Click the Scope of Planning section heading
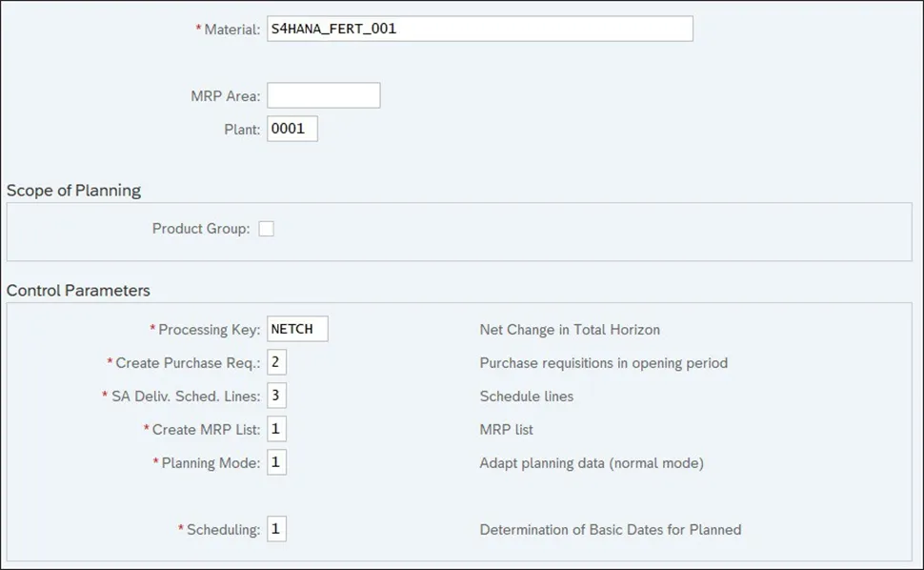 pos(73,191)
